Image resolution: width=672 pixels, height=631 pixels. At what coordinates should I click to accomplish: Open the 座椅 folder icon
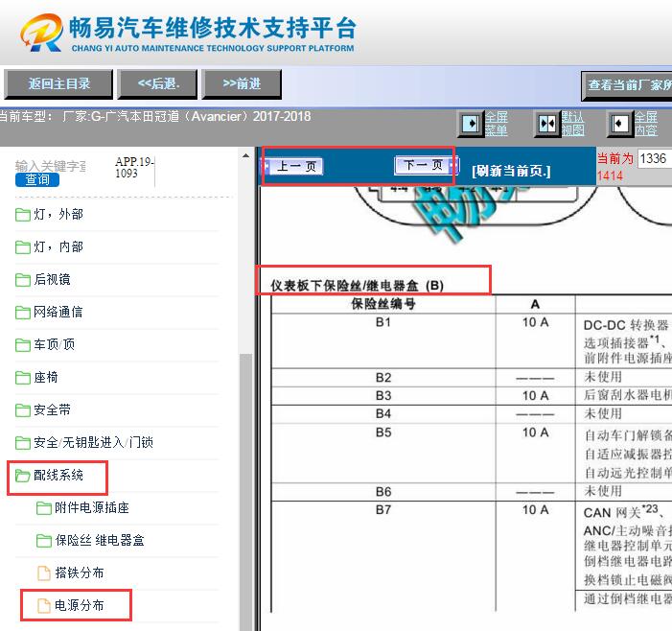tap(22, 377)
